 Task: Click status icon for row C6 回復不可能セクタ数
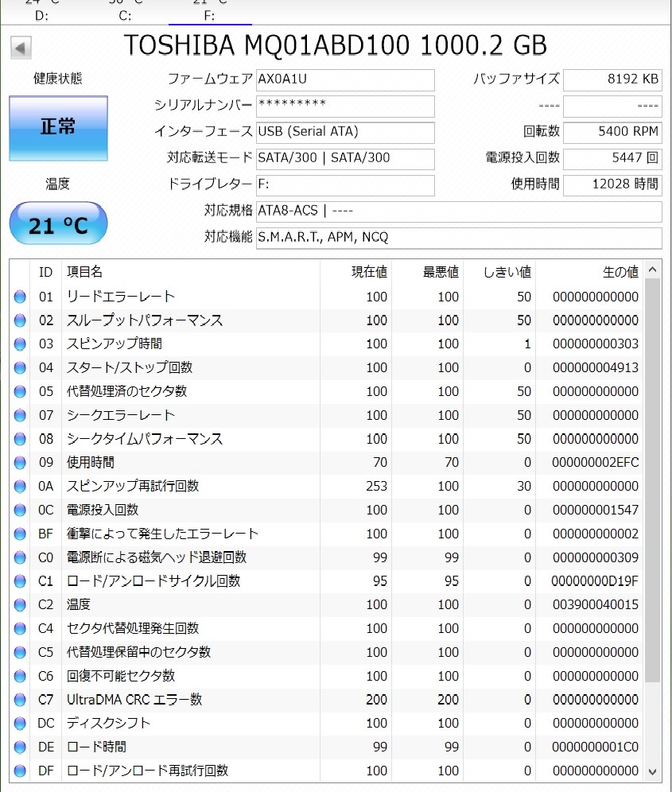tap(20, 677)
